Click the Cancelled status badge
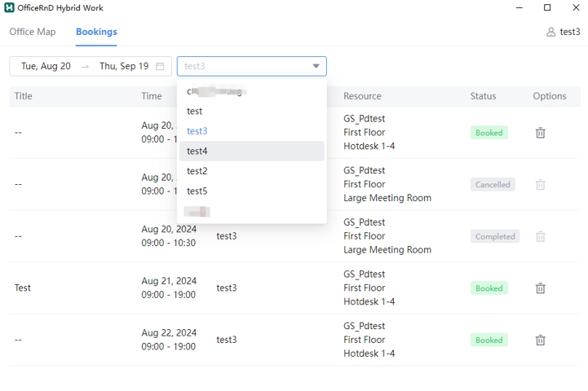 [x=493, y=184]
